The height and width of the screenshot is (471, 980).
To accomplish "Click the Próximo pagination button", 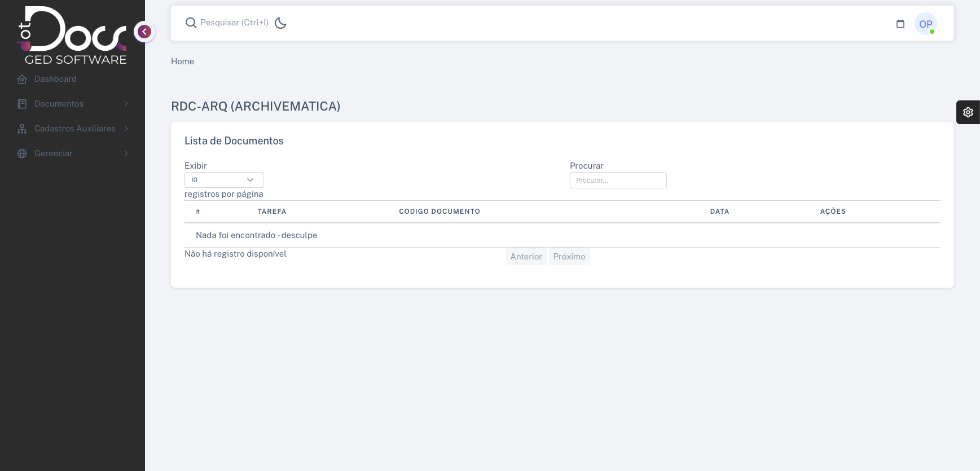I will click(x=569, y=257).
